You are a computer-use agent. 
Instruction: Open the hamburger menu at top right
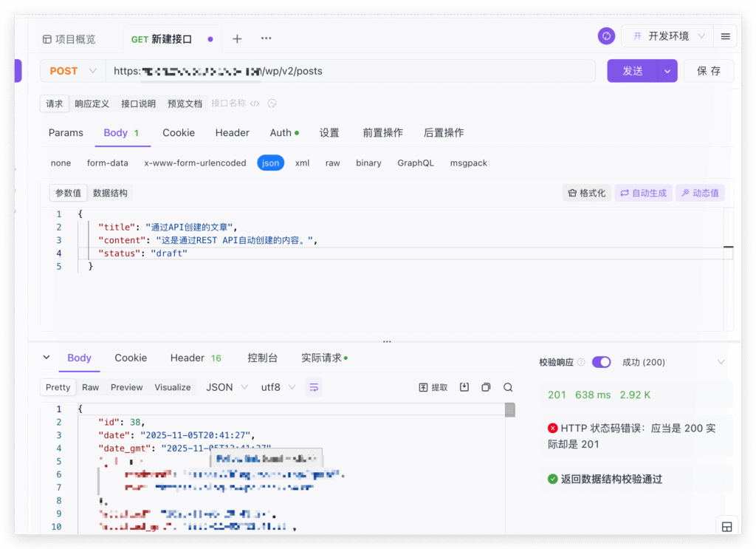click(726, 36)
